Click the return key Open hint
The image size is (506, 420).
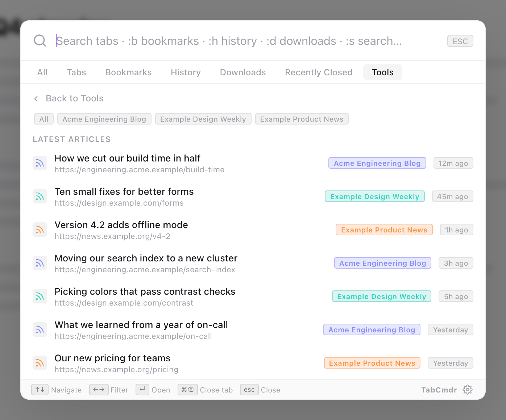click(142, 390)
